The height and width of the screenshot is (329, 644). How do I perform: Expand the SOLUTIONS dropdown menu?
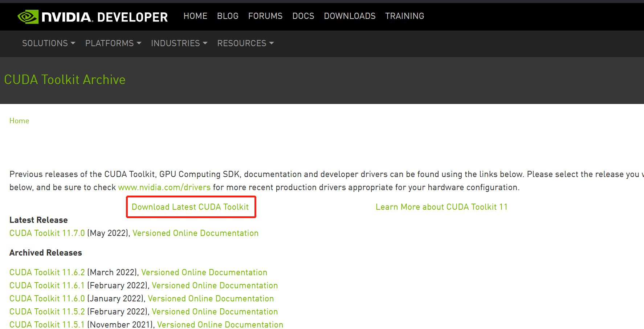tap(49, 43)
